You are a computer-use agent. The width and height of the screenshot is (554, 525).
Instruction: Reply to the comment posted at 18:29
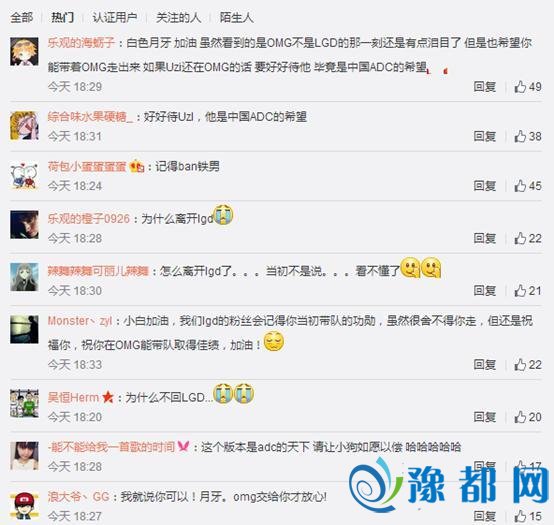485,87
